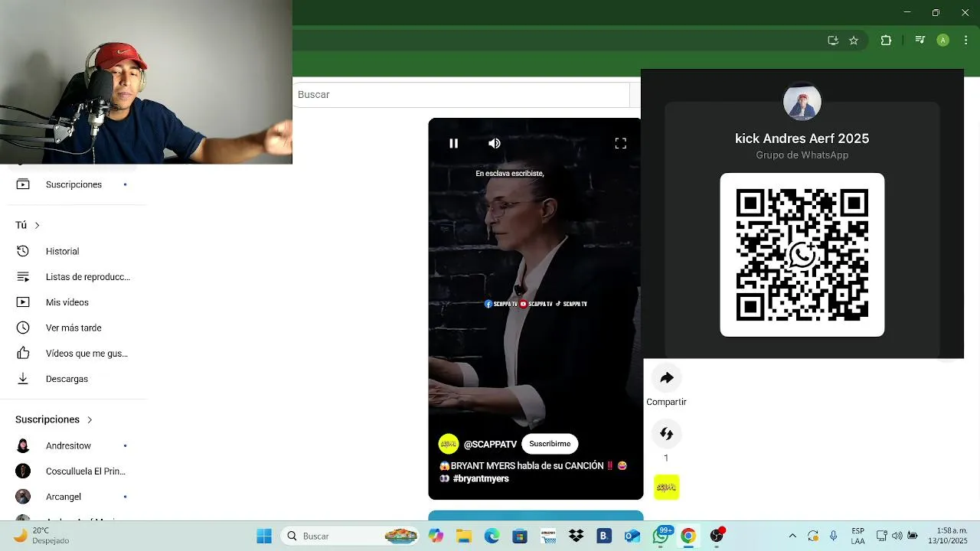Screen dimensions: 980x551
Task: Open Outlook from the taskbar
Action: [x=632, y=536]
